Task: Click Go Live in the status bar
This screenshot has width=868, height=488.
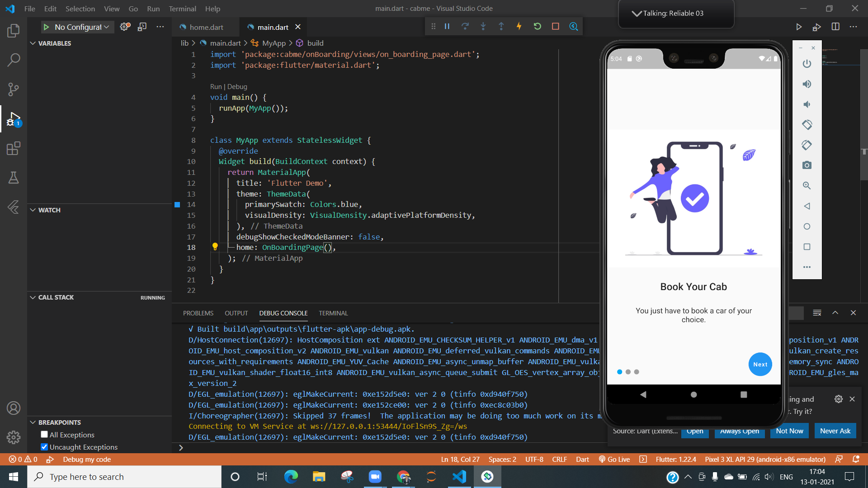Action: (614, 459)
